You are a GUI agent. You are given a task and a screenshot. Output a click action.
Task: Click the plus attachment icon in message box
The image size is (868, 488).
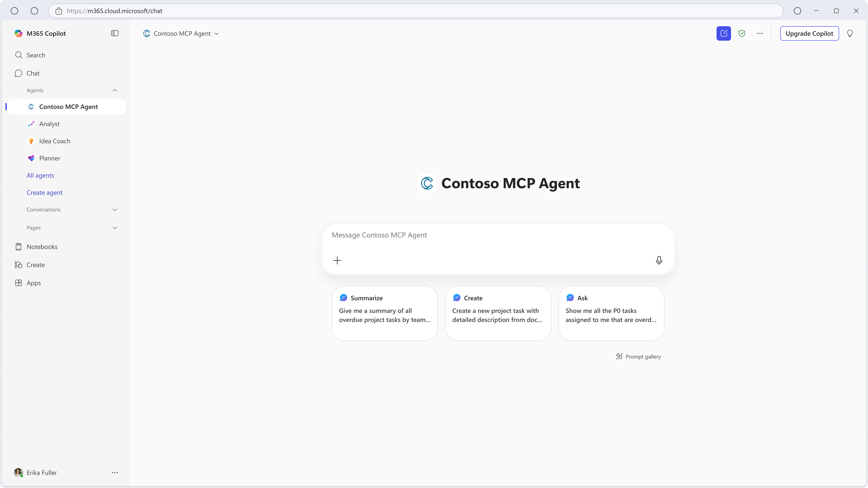tap(337, 260)
